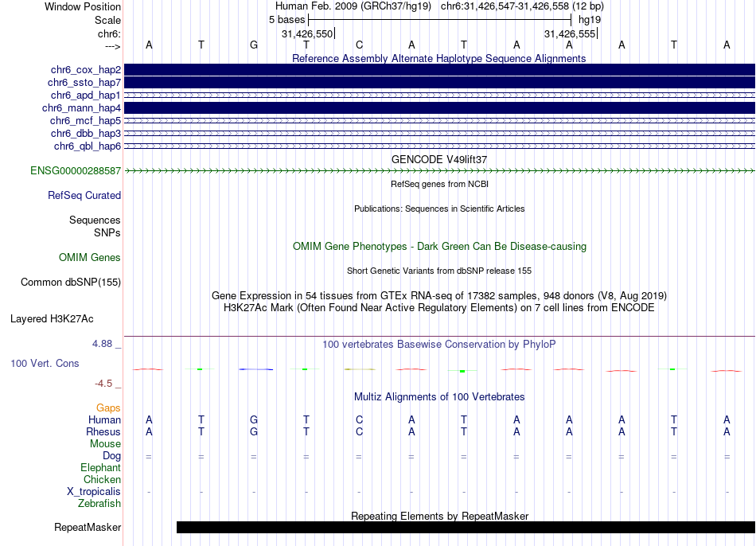This screenshot has width=756, height=546.
Task: Open the chr6_ssto_hap7 track label
Action: pyautogui.click(x=84, y=83)
